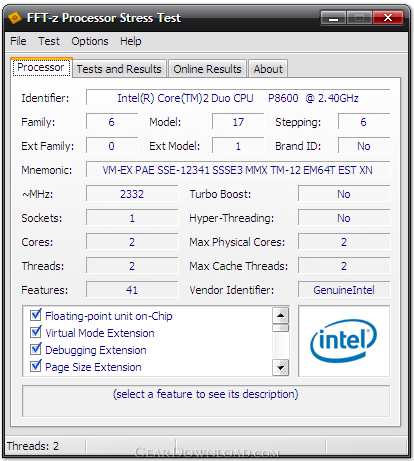Click the Turbo Boost value field

(344, 194)
